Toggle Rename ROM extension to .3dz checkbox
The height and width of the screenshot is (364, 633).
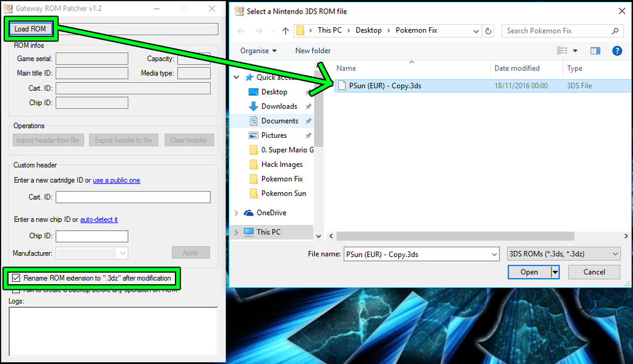click(16, 277)
